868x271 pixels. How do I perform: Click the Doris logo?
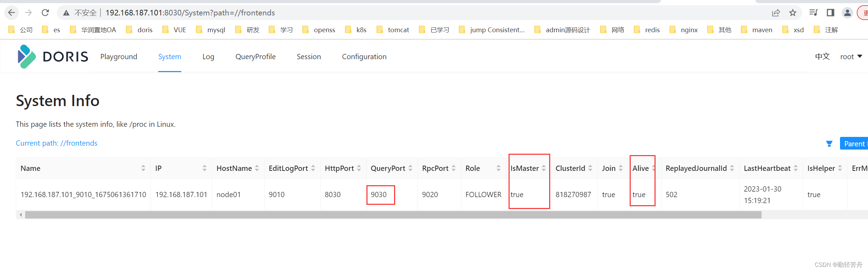click(x=52, y=56)
